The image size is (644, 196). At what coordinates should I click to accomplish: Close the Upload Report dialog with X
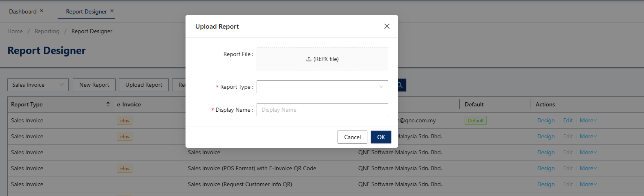(x=387, y=26)
